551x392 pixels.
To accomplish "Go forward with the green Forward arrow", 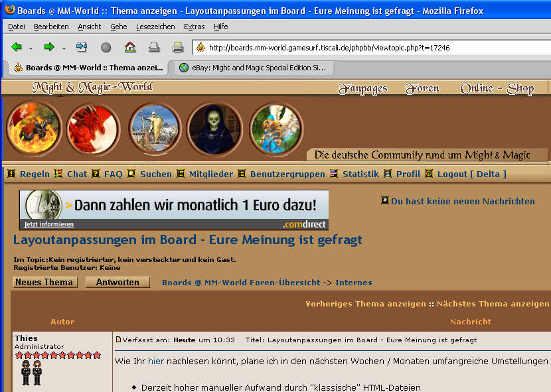I will coord(49,46).
